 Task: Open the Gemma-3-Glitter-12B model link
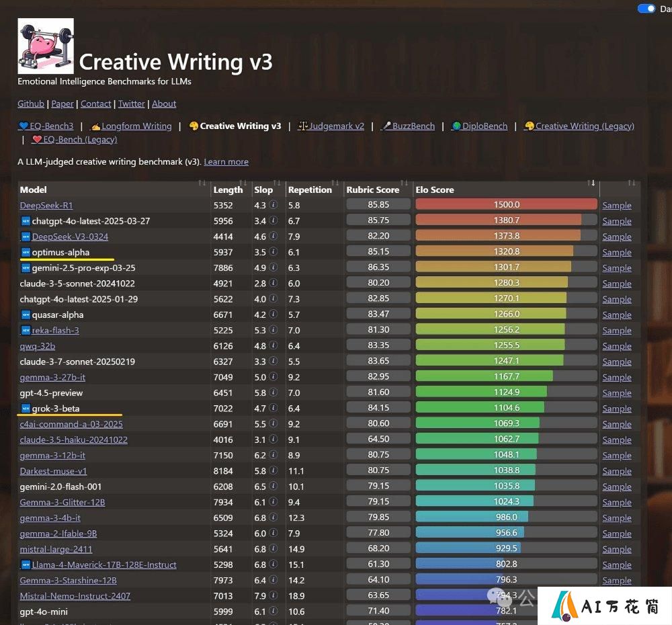pos(62,503)
